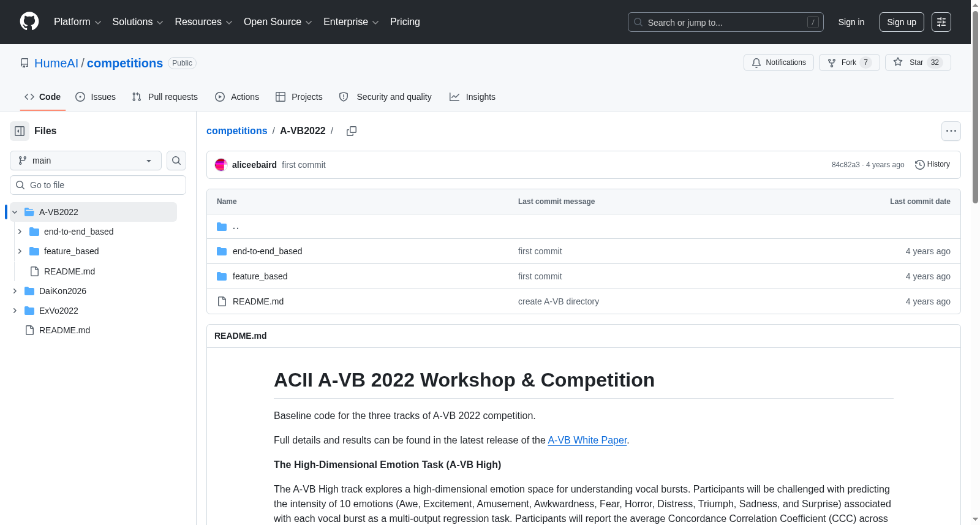Click the README.md file icon in file table
The height and width of the screenshot is (525, 980).
coord(222,301)
